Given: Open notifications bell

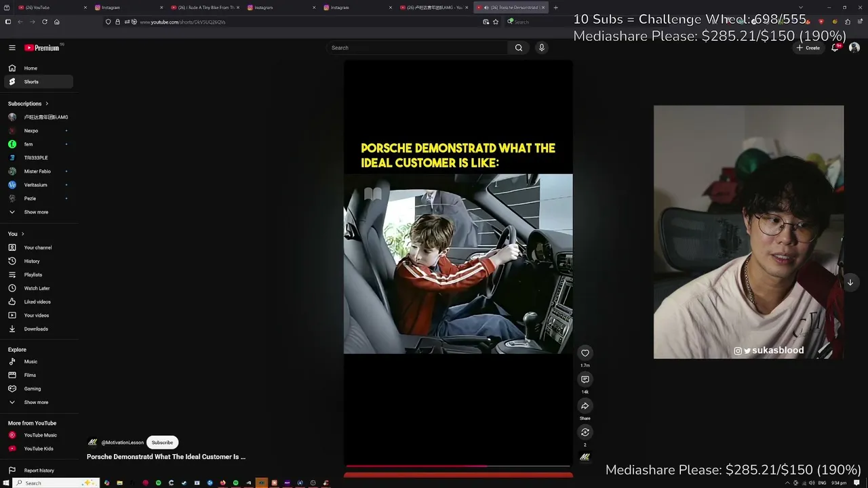Looking at the screenshot, I should pos(835,47).
